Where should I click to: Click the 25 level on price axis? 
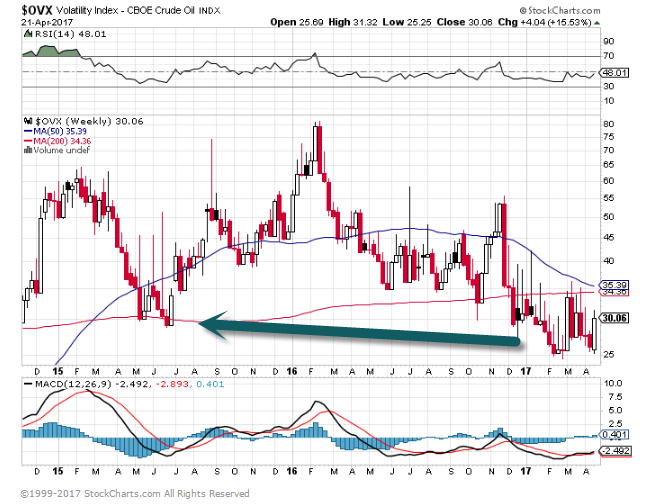pos(609,354)
